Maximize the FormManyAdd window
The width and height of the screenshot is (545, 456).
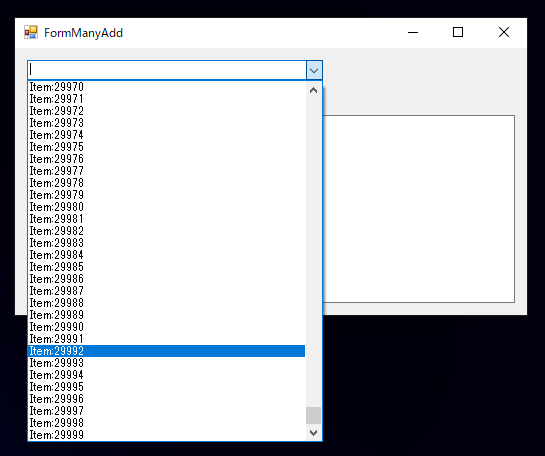click(x=458, y=32)
